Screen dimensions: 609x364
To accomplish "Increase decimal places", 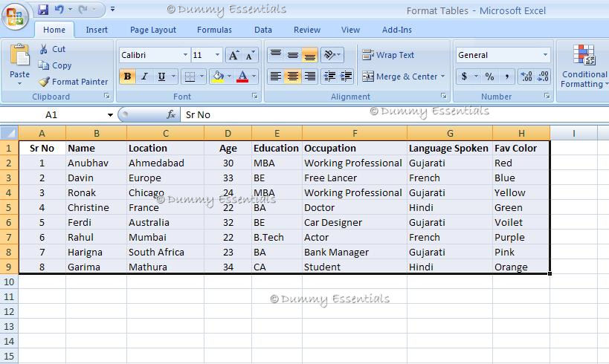I will click(526, 77).
